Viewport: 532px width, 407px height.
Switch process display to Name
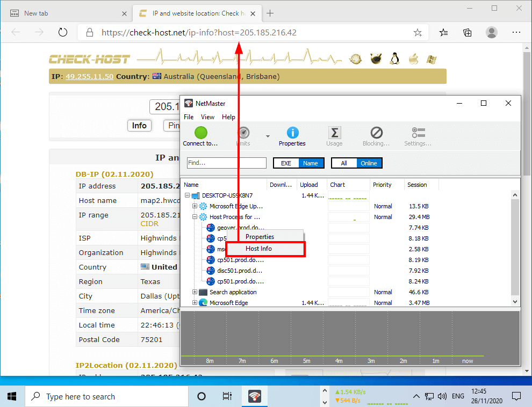tap(311, 163)
